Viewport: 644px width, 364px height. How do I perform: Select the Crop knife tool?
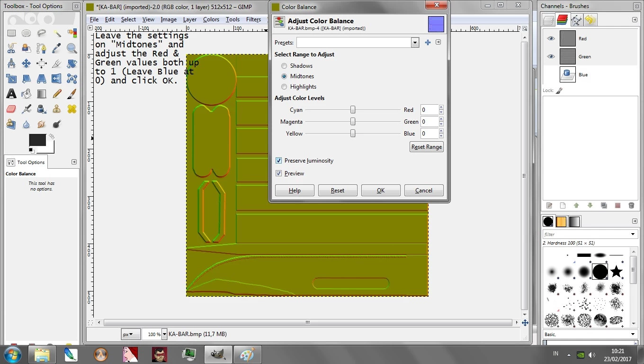pos(57,64)
